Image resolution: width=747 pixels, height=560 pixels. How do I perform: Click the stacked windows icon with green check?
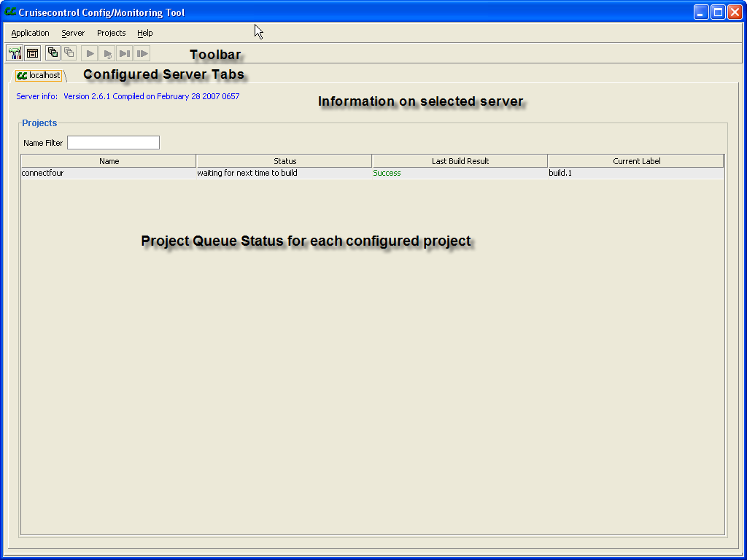pyautogui.click(x=53, y=53)
